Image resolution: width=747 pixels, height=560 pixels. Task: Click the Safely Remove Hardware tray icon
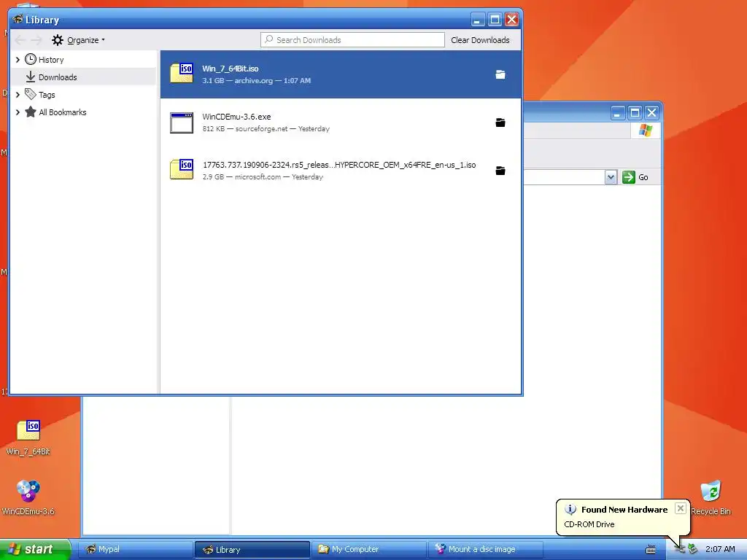(x=692, y=550)
